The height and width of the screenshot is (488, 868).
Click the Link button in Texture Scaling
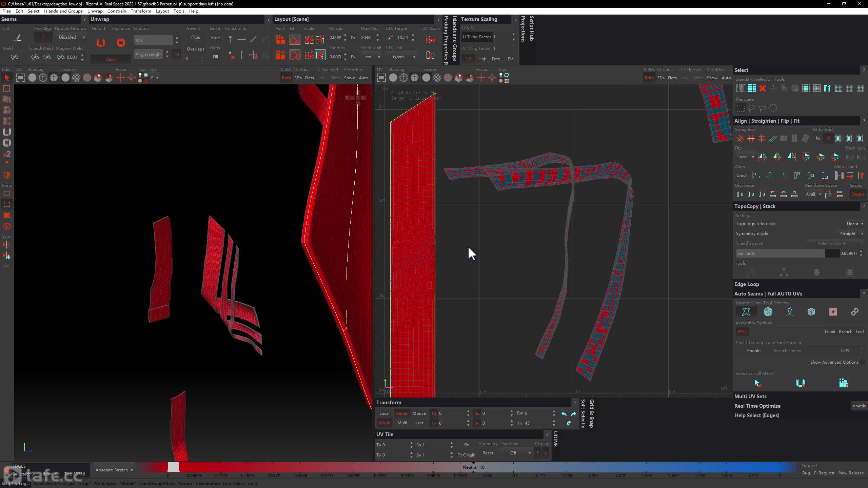click(482, 59)
